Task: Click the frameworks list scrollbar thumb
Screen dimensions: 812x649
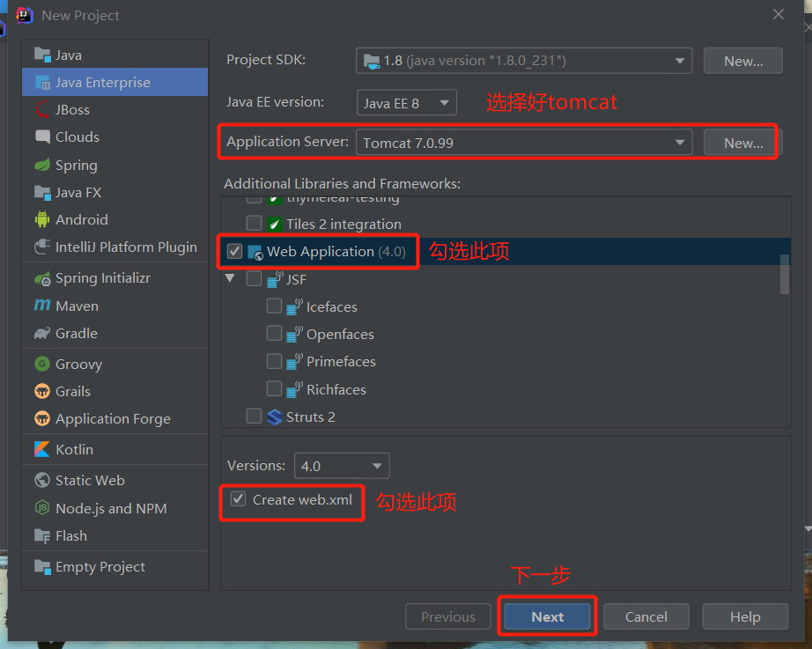Action: pyautogui.click(x=785, y=274)
